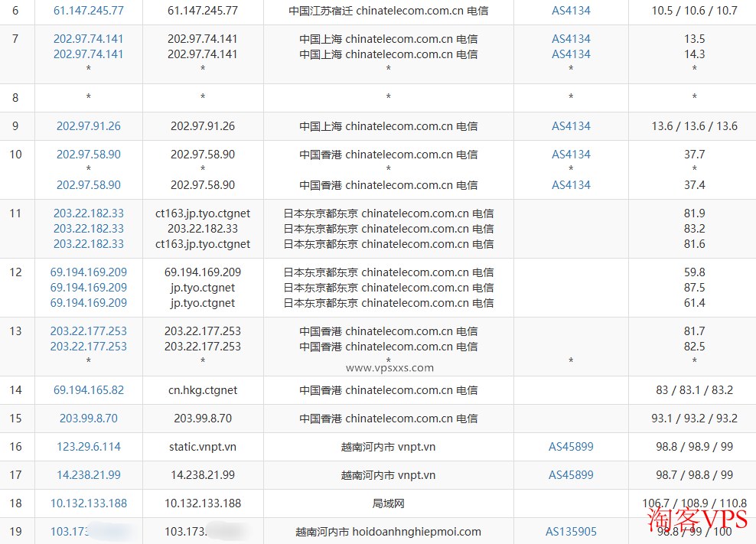This screenshot has width=756, height=544.
Task: Select latency value 98.8 / 98.9 / 99
Action: click(694, 447)
